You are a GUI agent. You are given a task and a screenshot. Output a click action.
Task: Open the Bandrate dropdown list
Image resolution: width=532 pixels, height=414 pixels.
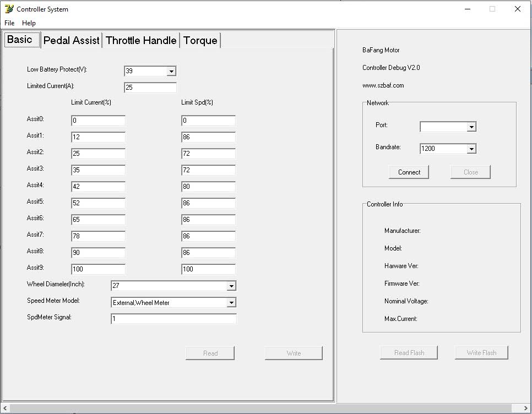(x=471, y=149)
